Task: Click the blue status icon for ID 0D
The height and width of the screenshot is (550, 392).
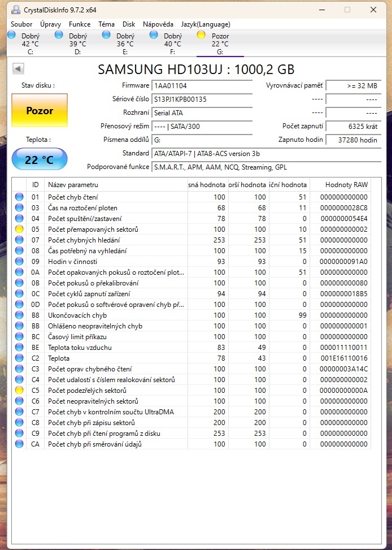Action: tap(19, 305)
